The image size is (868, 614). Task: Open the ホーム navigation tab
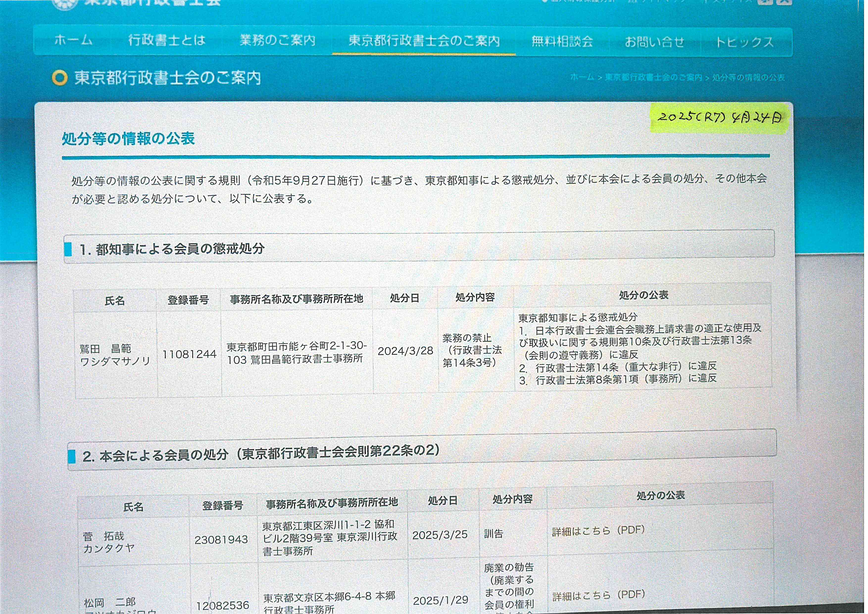[73, 40]
